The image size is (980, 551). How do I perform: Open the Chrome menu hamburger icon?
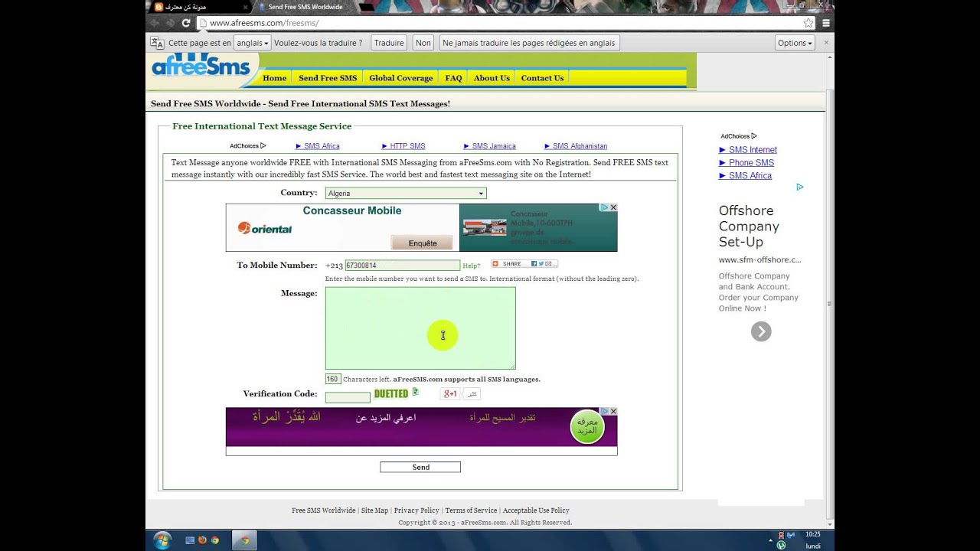coord(826,23)
